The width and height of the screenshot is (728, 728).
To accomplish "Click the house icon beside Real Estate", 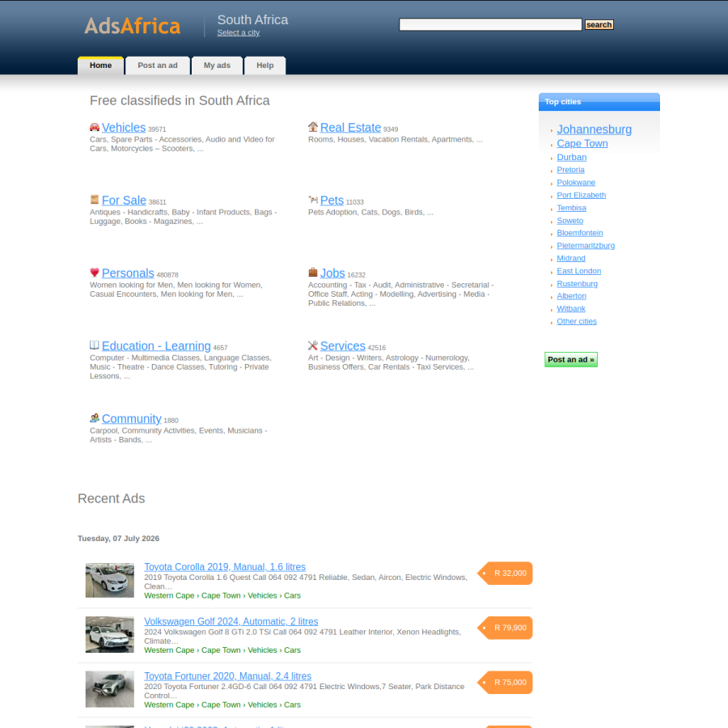I will 313,127.
